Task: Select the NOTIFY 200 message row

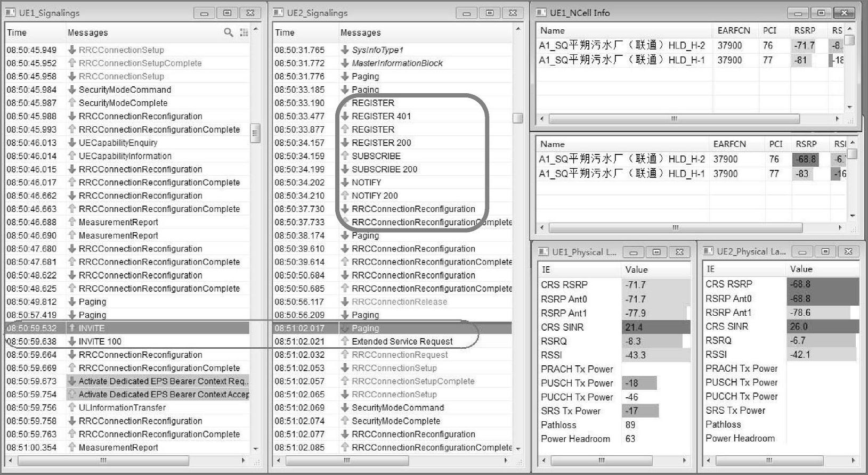Action: (393, 195)
